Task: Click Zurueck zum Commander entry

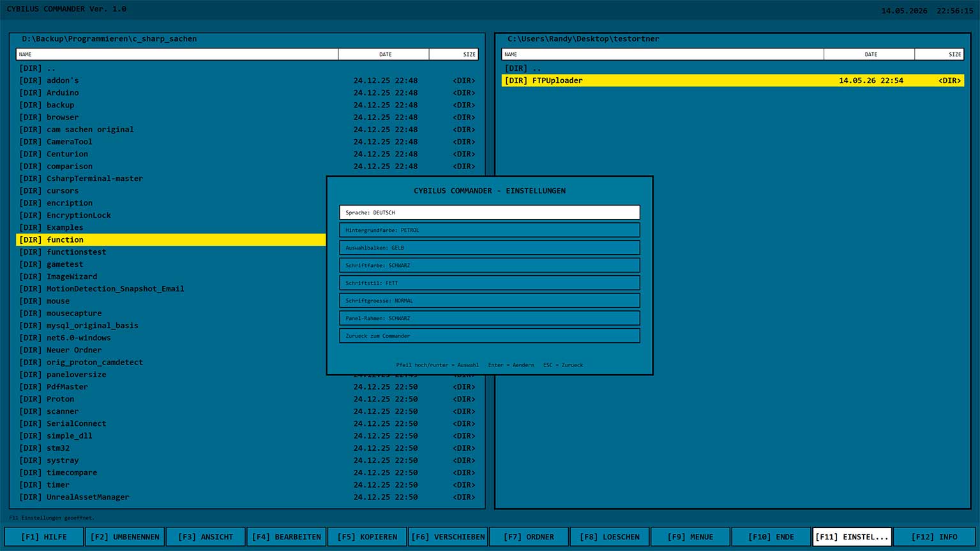Action: pos(490,335)
